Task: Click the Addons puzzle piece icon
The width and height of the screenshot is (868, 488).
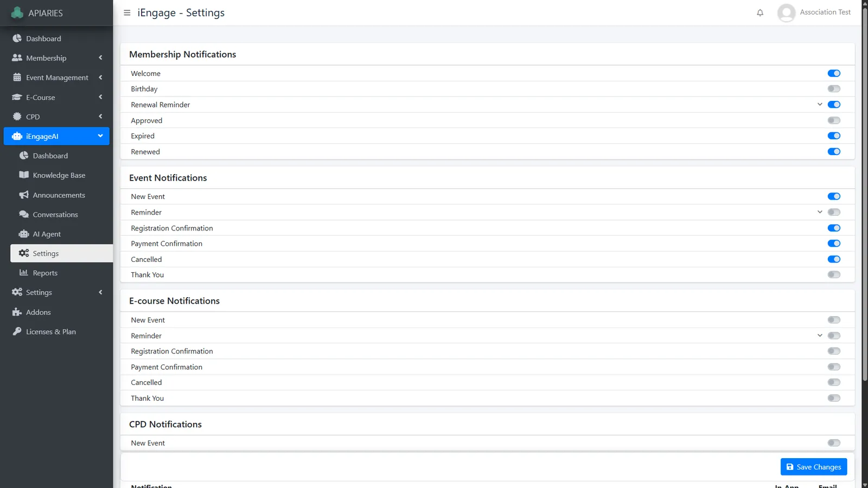Action: pyautogui.click(x=17, y=312)
